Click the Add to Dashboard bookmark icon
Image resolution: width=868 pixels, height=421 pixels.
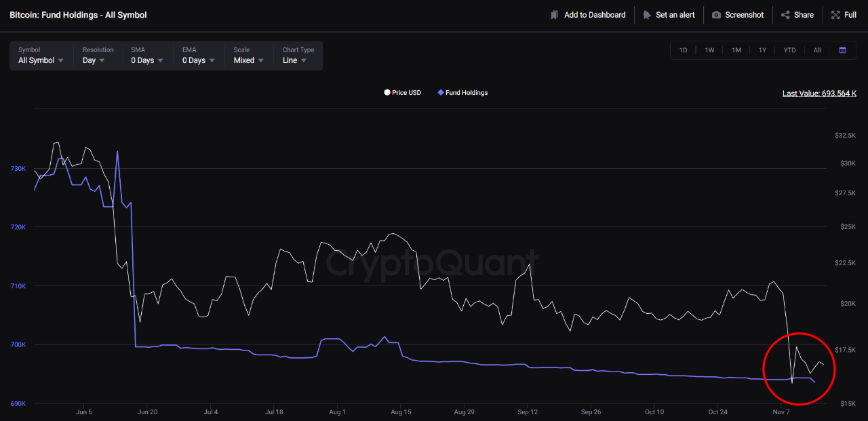[x=555, y=15]
